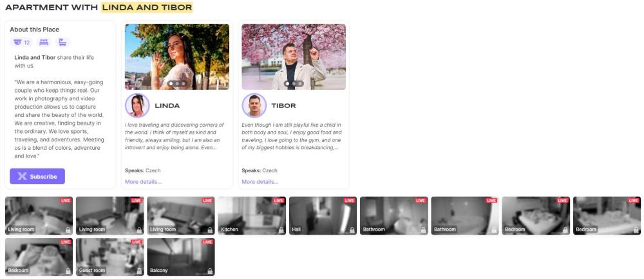The width and height of the screenshot is (644, 279).
Task: Select the first carousel dot on Tibor's photo
Action: 287,84
